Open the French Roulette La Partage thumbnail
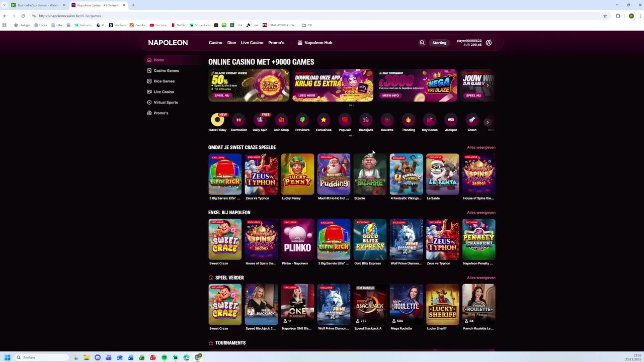This screenshot has height=362, width=644. click(478, 305)
